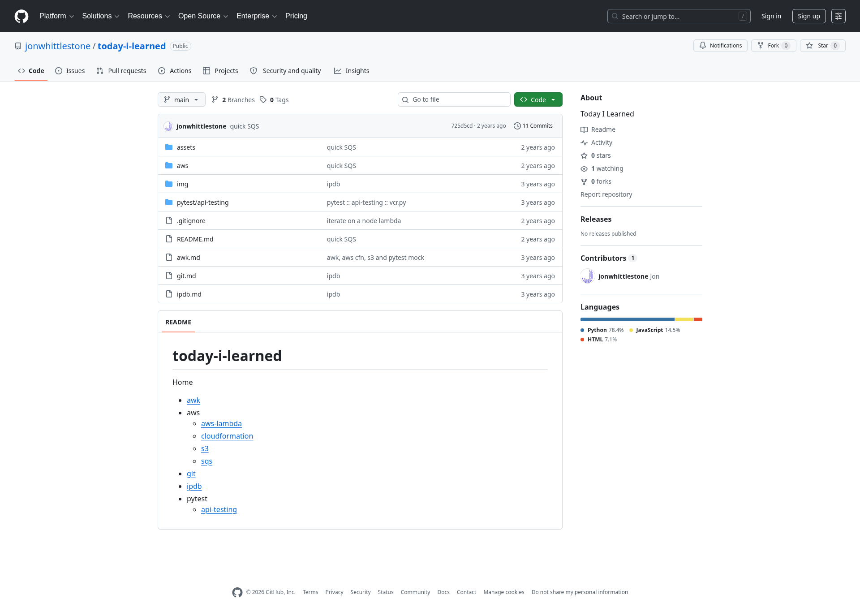This screenshot has width=860, height=616.
Task: Click the README.md file icon
Action: click(169, 239)
